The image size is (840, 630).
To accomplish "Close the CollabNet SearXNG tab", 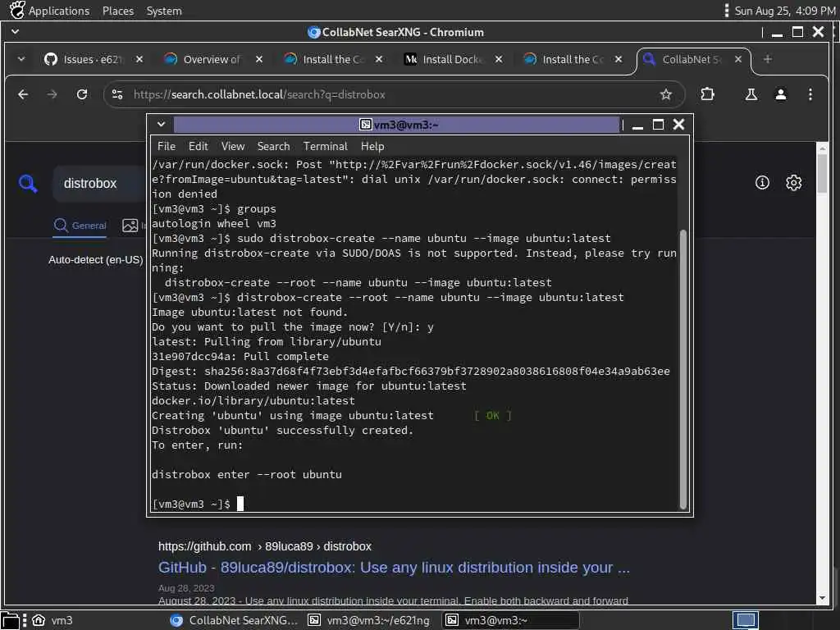I will pos(738,59).
